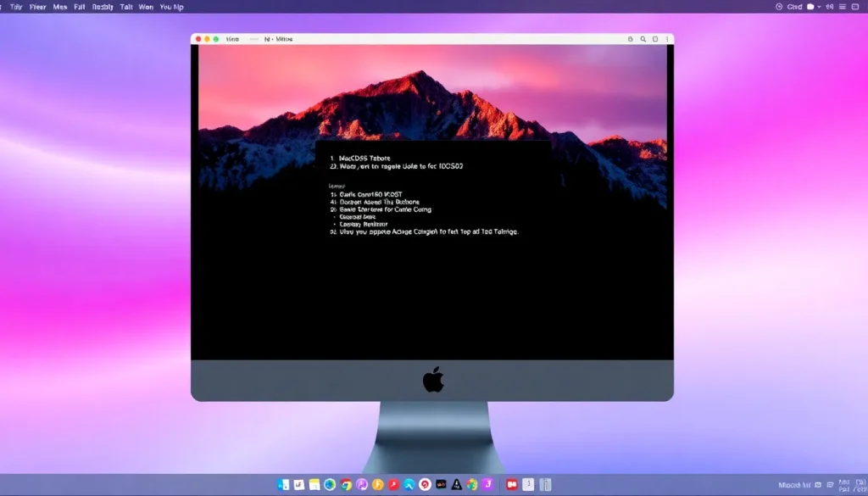This screenshot has width=868, height=496.
Task: Click the red square icon right of dock divider
Action: click(x=511, y=484)
